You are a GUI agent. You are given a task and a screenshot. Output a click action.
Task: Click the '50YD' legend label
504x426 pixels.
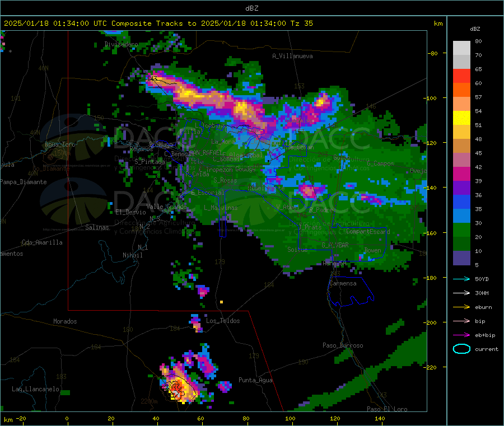tap(482, 279)
